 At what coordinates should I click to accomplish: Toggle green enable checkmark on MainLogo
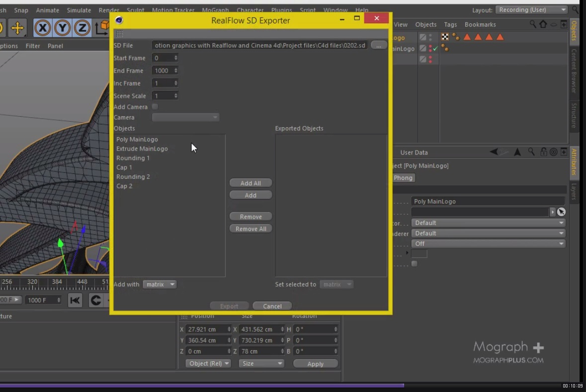(x=435, y=49)
